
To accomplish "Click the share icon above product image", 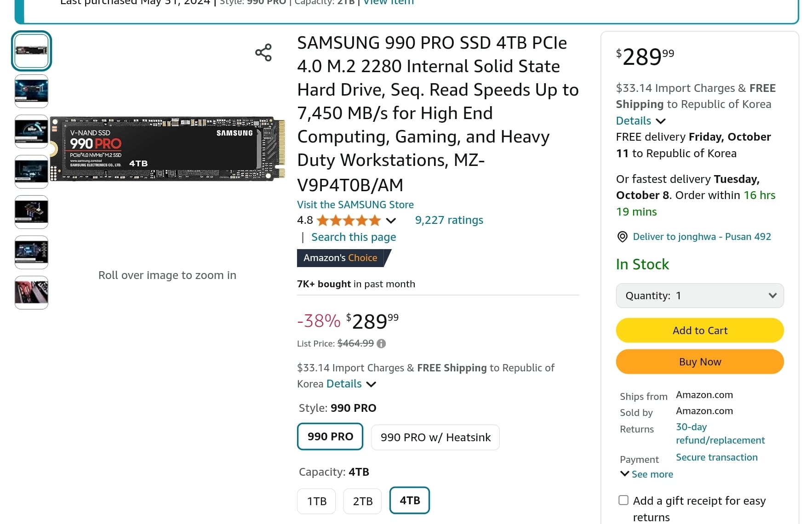I will point(263,53).
